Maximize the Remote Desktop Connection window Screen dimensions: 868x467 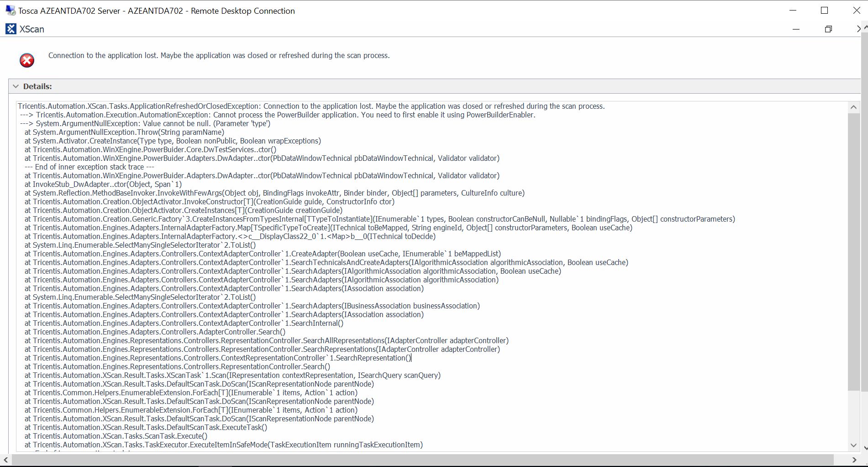[825, 11]
